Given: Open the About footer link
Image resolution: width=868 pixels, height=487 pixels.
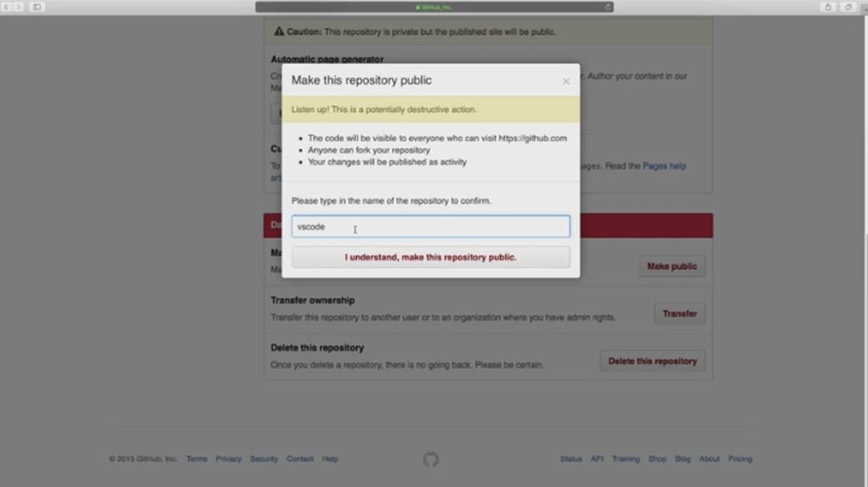Looking at the screenshot, I should point(709,459).
